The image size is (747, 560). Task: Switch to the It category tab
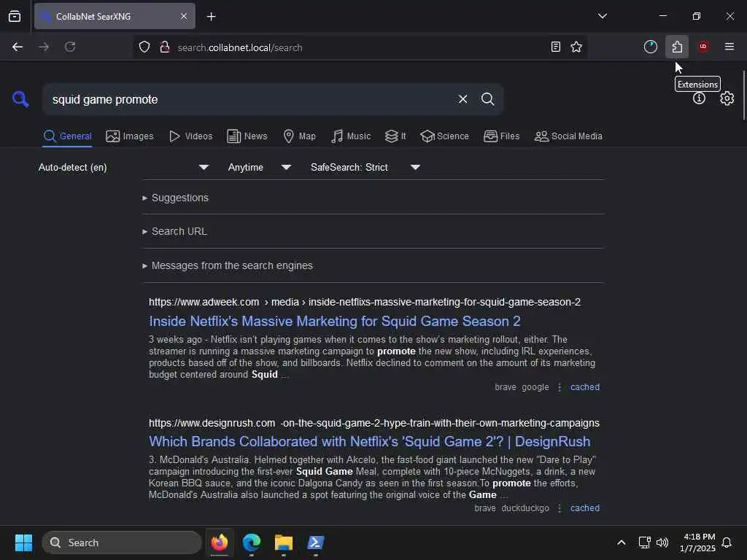[395, 136]
